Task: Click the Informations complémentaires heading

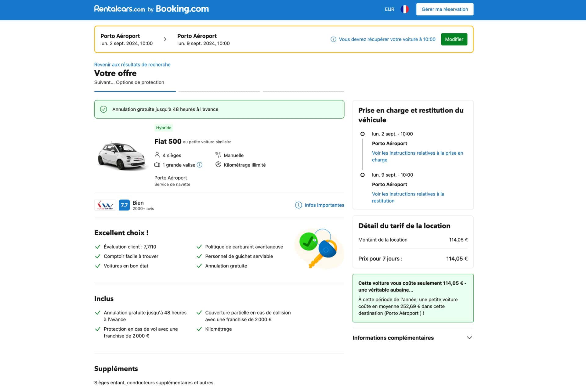Action: tap(393, 338)
